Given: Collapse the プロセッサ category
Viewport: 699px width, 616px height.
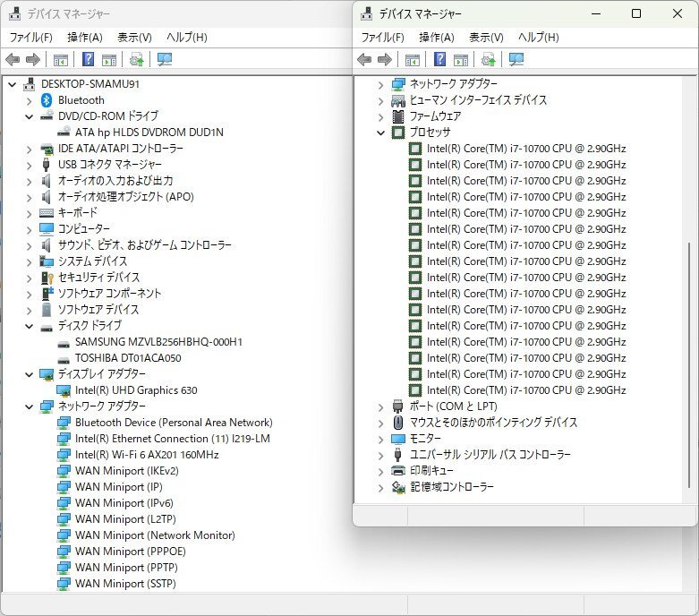Looking at the screenshot, I should (380, 133).
